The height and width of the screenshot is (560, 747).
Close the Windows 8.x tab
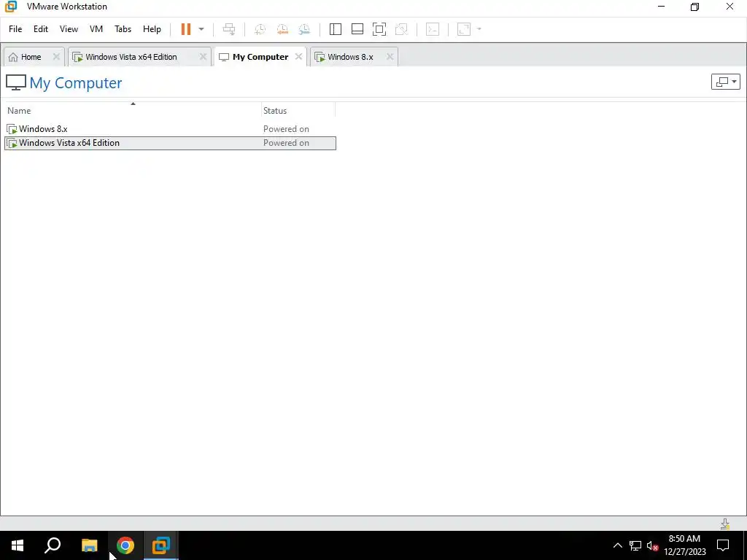pyautogui.click(x=390, y=57)
